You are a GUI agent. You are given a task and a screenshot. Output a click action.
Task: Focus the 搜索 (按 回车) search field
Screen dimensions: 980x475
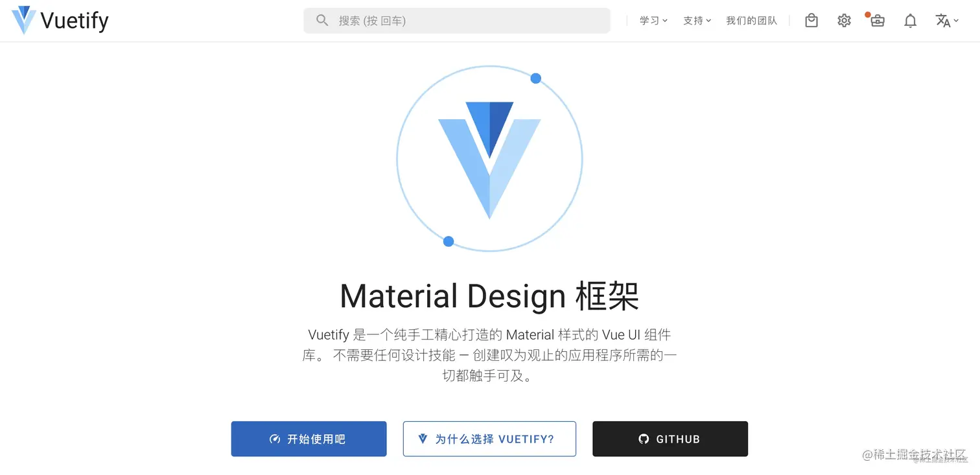[457, 21]
